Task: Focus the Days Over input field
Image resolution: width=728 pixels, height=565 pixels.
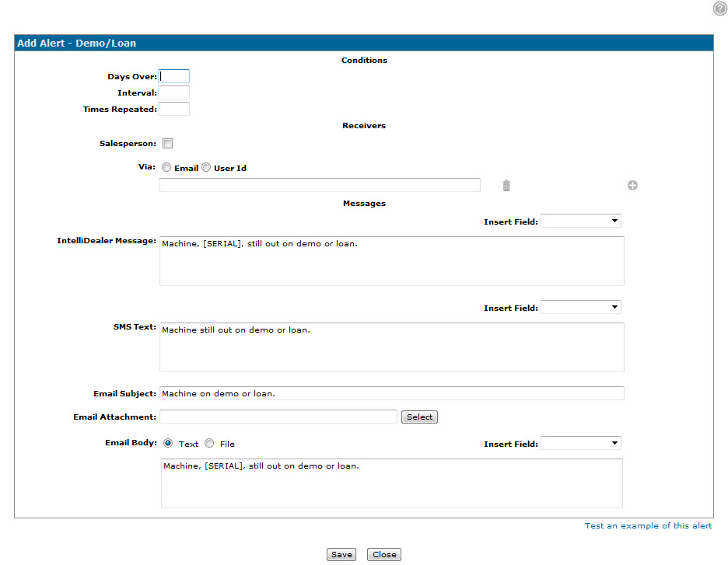Action: click(x=173, y=76)
